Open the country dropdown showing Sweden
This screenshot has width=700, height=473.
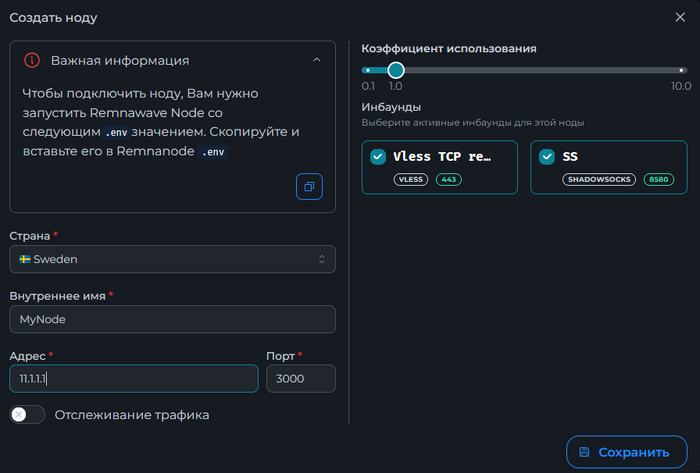[x=172, y=259]
